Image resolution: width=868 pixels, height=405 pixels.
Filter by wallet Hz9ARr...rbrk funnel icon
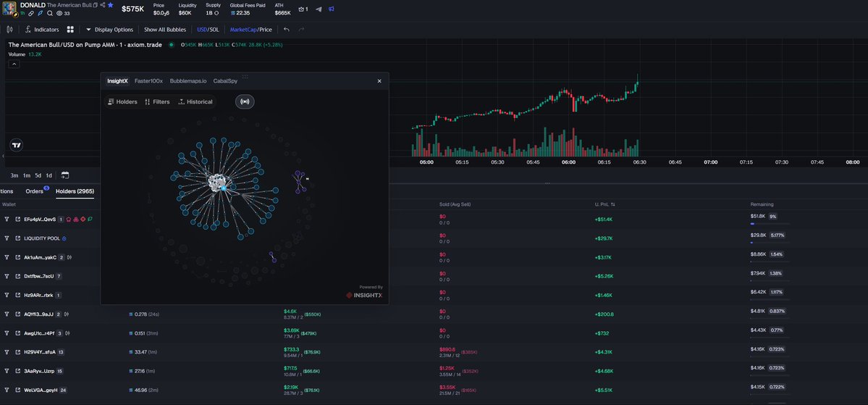(7, 296)
